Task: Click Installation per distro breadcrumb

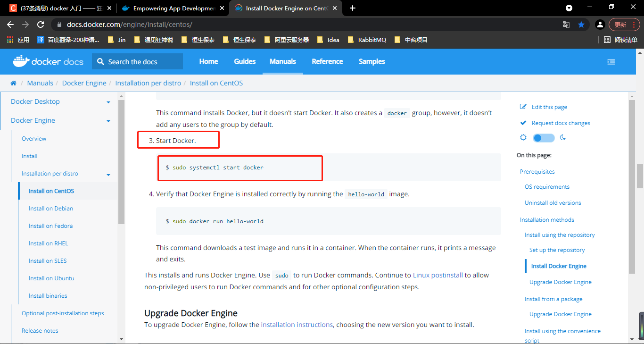Action: 148,83
